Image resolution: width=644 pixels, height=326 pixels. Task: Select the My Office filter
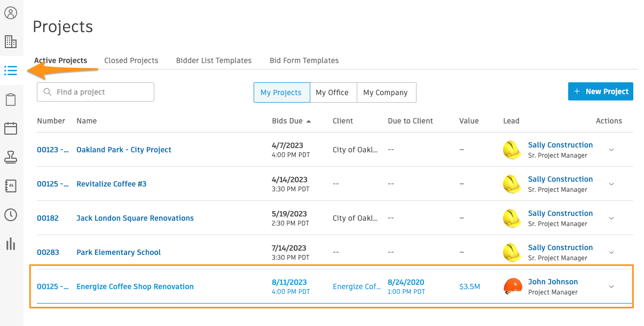[x=333, y=92]
